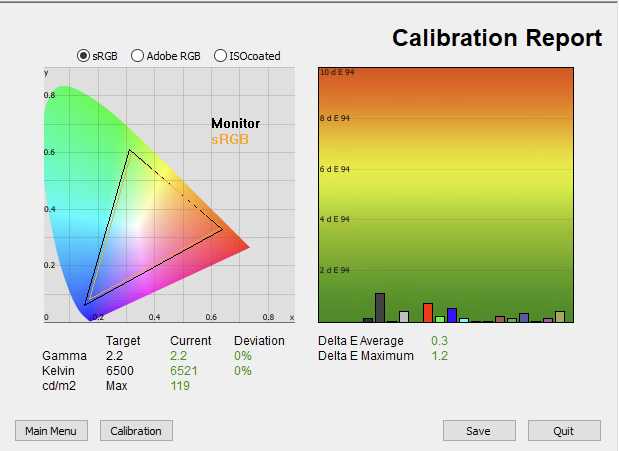Image resolution: width=619 pixels, height=451 pixels.
Task: Click the Calibration button
Action: [x=136, y=431]
